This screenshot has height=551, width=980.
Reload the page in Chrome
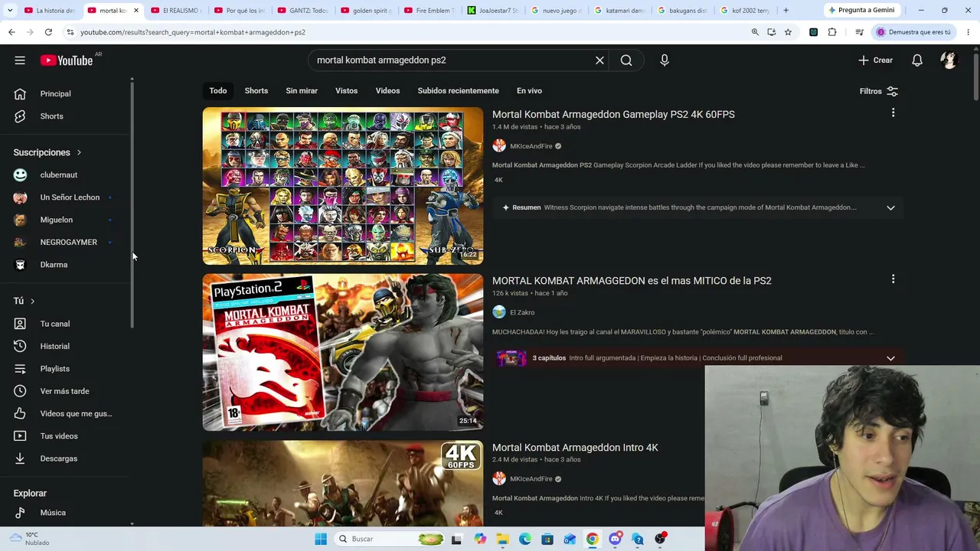(x=48, y=32)
